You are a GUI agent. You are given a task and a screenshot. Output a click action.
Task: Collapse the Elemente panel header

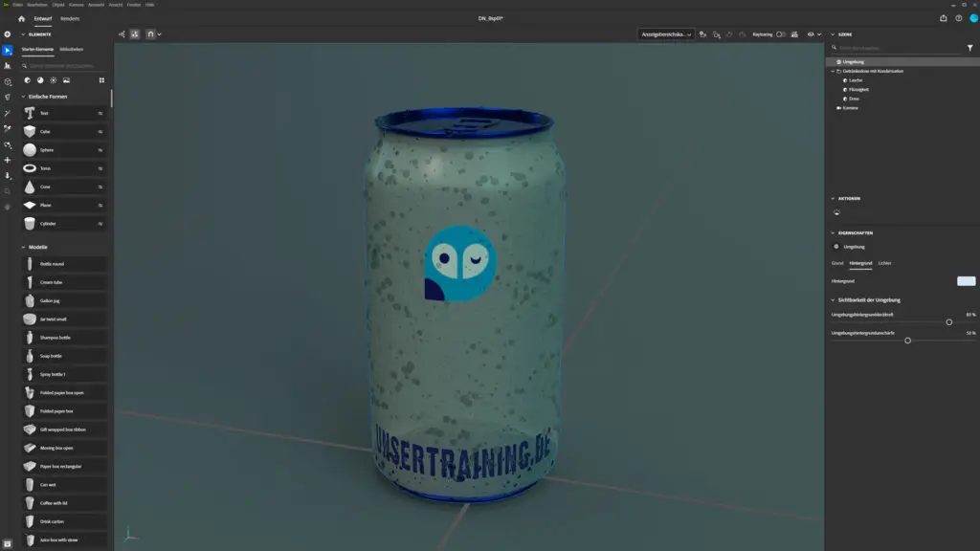tap(23, 34)
